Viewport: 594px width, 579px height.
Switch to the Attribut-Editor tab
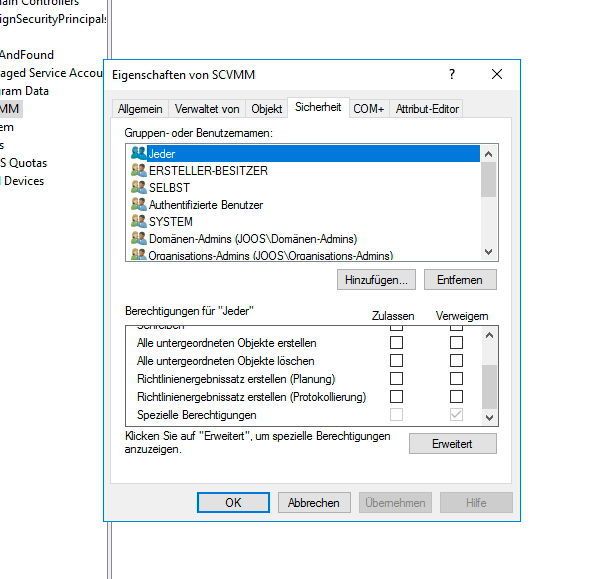pyautogui.click(x=427, y=109)
